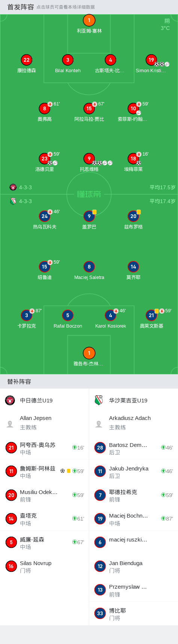Click red number 19 Simon Kristi player
Viewport: 178px width, 644px height.
[151, 64]
